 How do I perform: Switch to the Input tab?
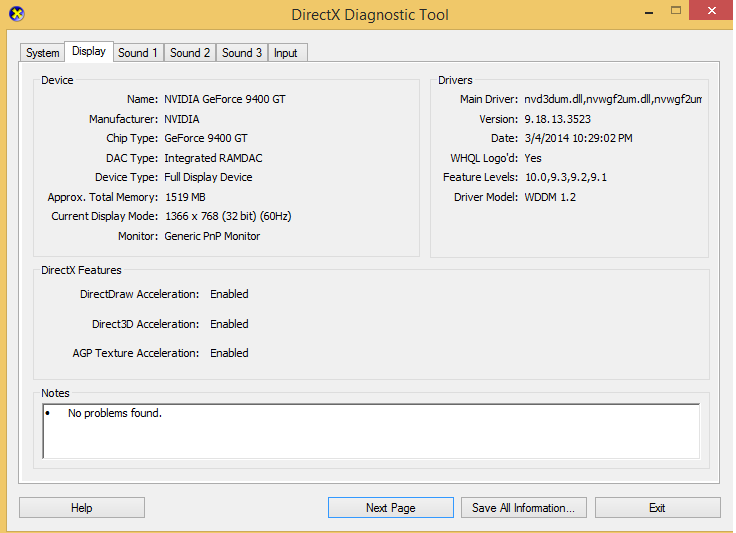(286, 53)
